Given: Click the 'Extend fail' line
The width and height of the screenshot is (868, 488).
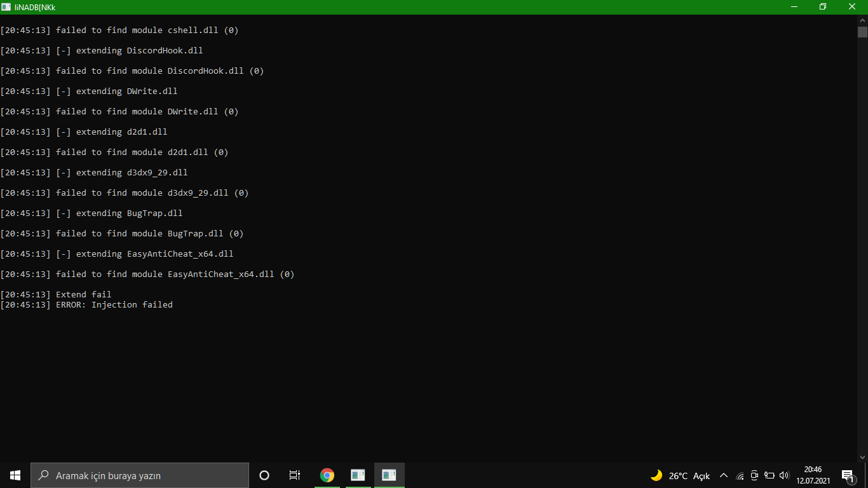Looking at the screenshot, I should coord(84,295).
